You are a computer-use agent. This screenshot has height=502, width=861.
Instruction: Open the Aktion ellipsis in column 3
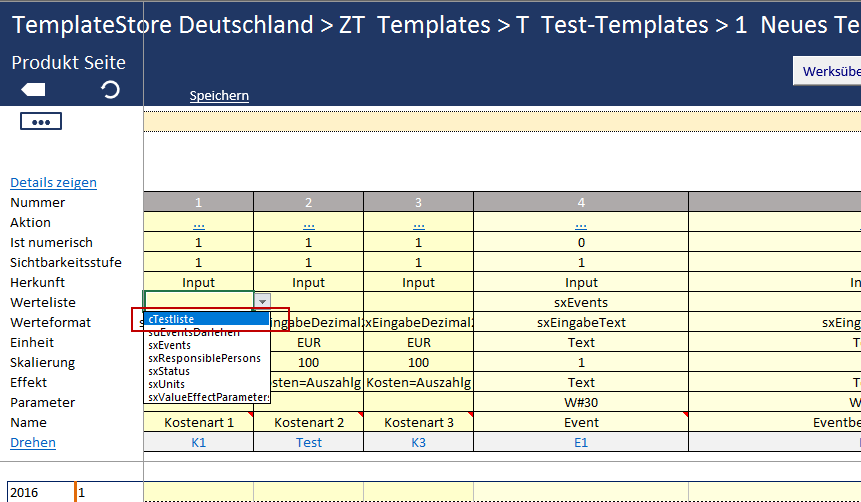tap(418, 223)
